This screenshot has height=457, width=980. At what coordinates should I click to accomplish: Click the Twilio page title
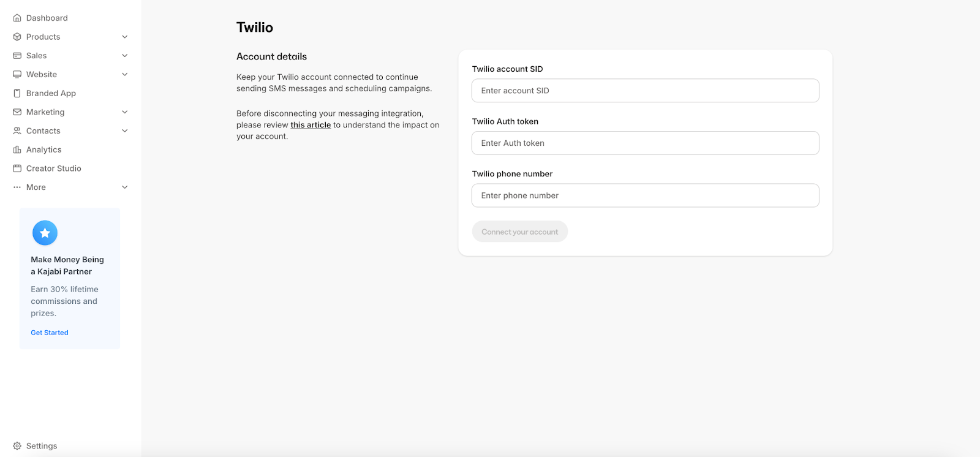pyautogui.click(x=255, y=27)
